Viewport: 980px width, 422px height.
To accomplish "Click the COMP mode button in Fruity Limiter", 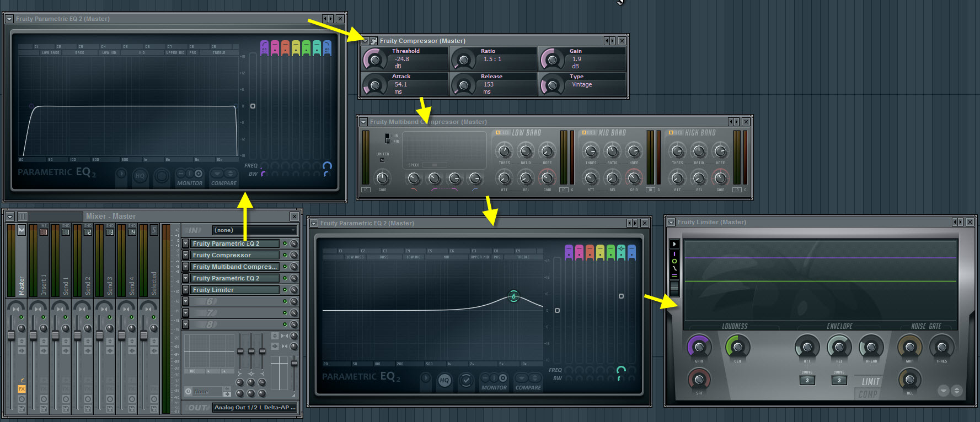I will tap(867, 394).
